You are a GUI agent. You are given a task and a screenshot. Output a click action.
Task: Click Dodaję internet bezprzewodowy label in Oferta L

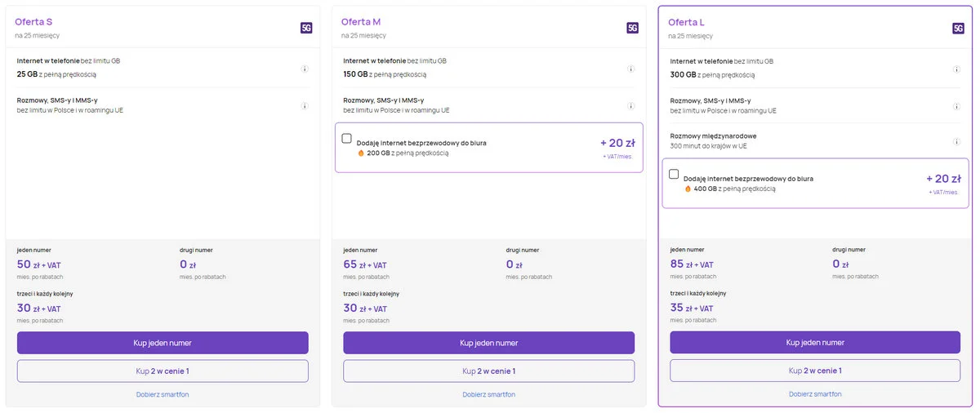[x=748, y=178]
